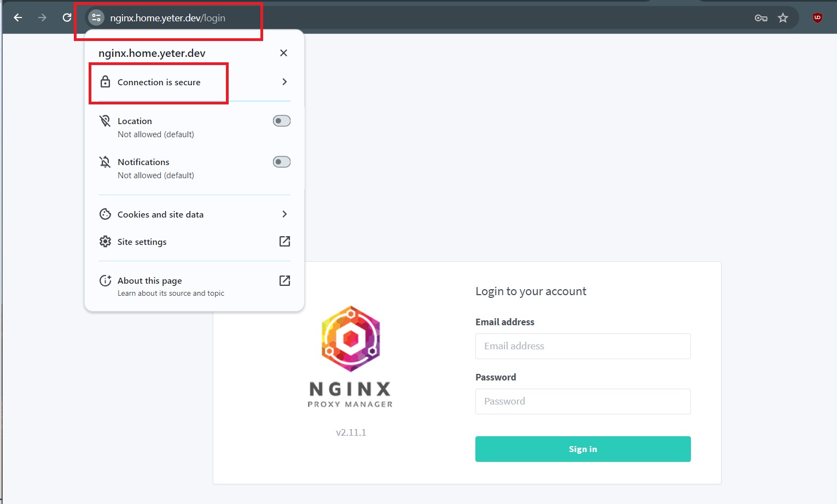Click the Site settings gear icon
The image size is (837, 504).
coord(105,242)
